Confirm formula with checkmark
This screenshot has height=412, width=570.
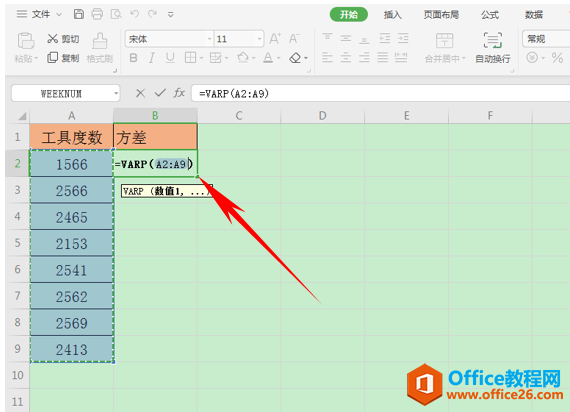160,93
